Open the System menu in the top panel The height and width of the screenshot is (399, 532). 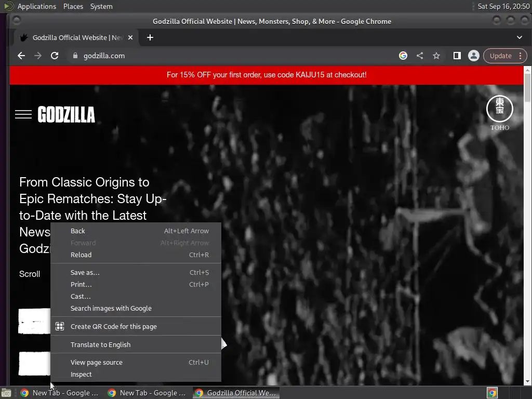click(x=101, y=6)
